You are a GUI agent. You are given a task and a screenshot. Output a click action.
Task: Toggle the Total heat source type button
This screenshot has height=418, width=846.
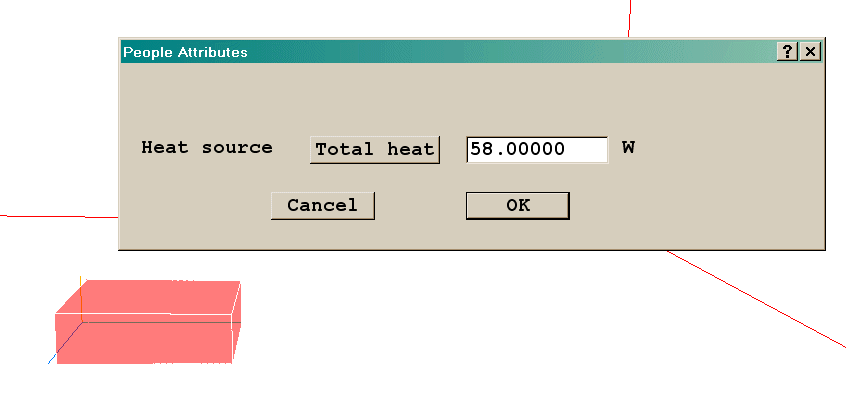click(374, 149)
